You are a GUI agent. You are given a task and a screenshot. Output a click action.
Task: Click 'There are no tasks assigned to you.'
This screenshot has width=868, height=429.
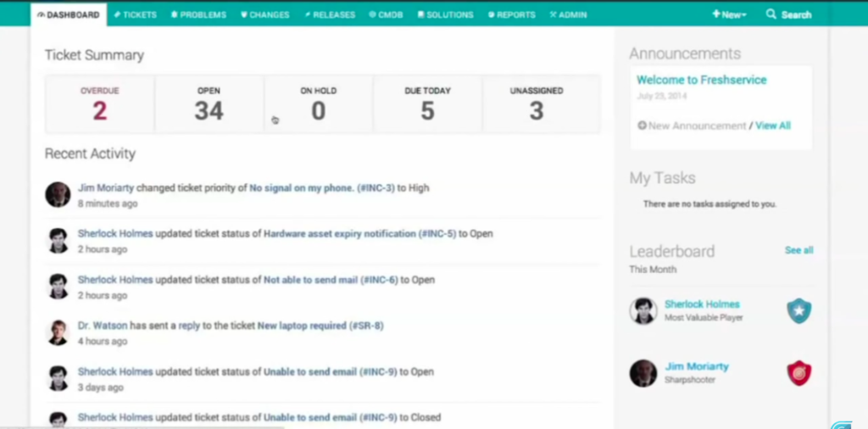pos(709,204)
